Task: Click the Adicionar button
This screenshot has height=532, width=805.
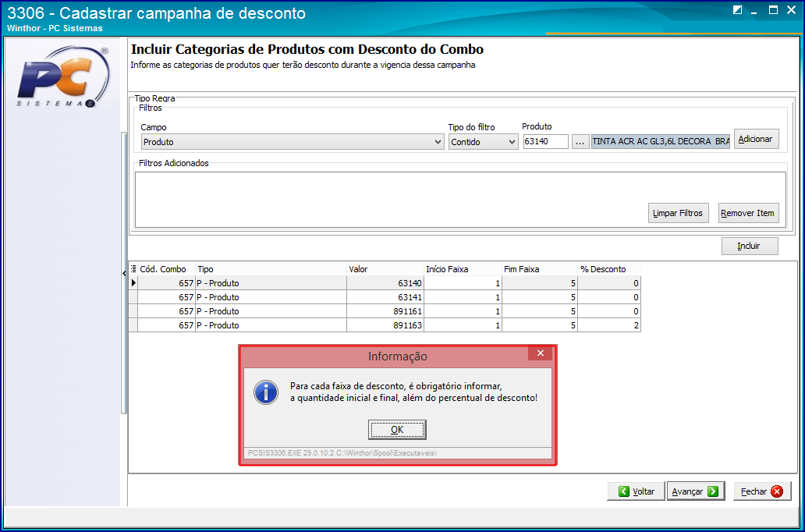Action: pos(756,139)
